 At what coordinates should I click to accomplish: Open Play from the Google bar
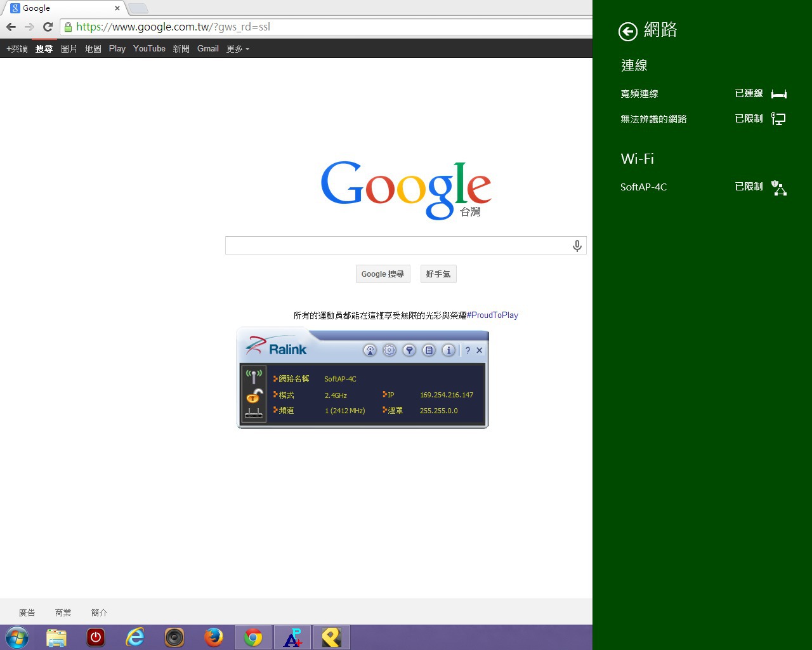(117, 49)
